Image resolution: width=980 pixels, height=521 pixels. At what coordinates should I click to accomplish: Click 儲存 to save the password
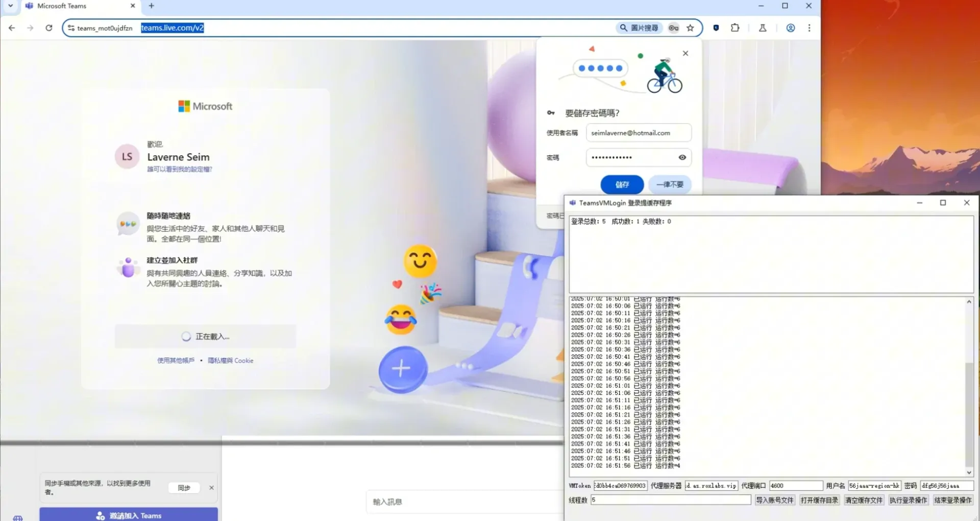[622, 184]
